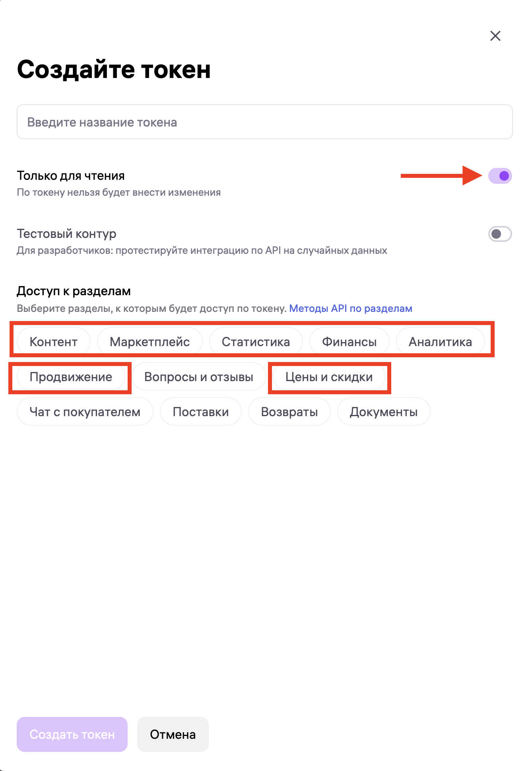Toggle the 'Только для чтения' switch

coord(500,176)
